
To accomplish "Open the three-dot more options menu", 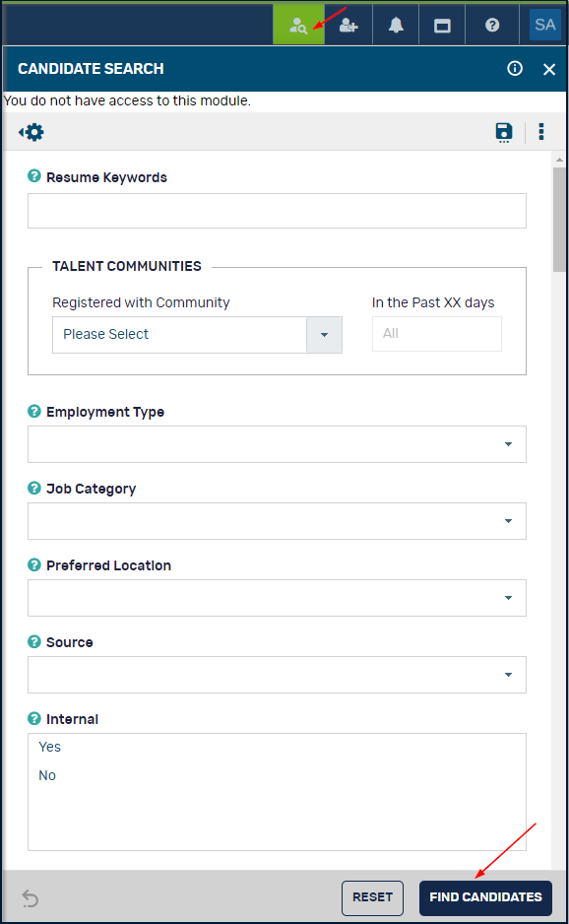I will click(x=540, y=131).
